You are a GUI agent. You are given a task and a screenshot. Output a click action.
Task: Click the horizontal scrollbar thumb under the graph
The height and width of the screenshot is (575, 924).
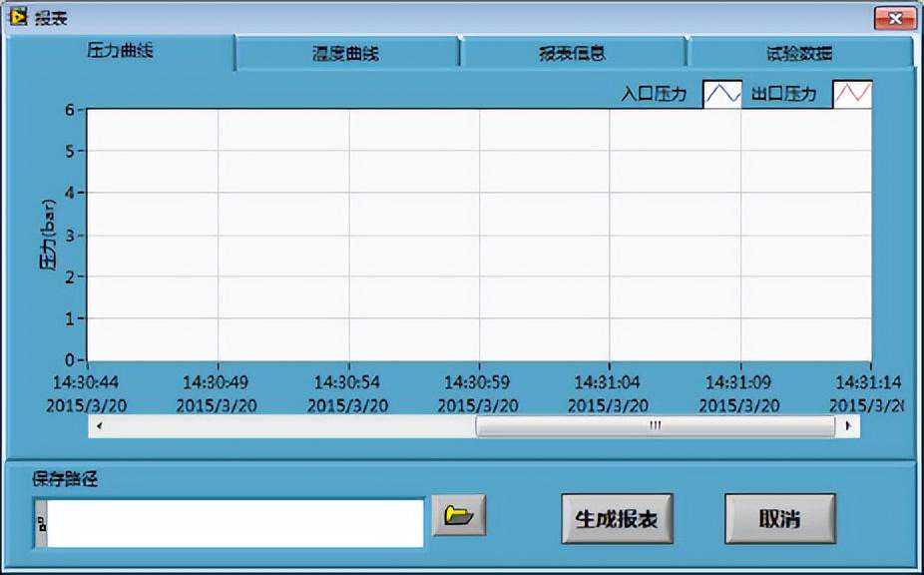(x=655, y=426)
